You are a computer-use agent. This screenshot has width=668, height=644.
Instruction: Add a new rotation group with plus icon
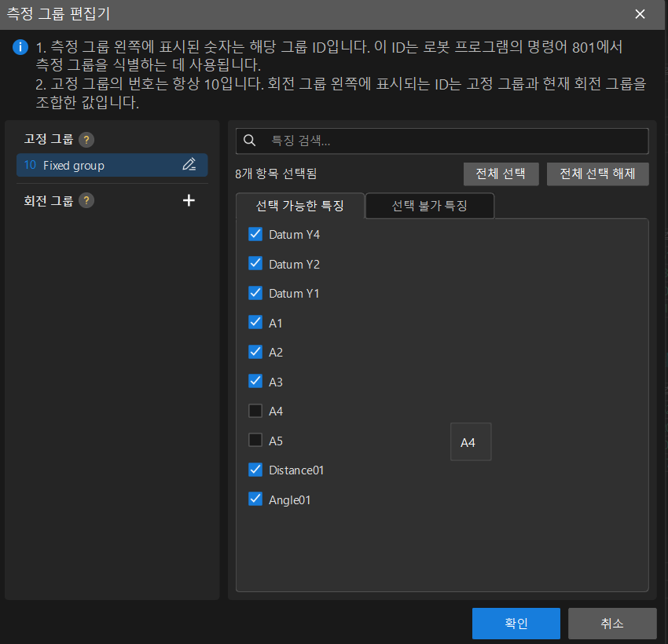pos(189,200)
